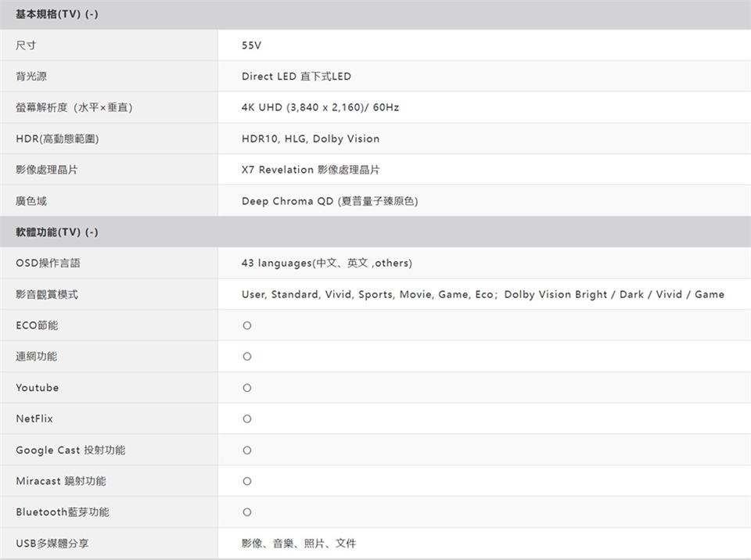Click the USB多媒體分享 row label
751x560 pixels.
tap(52, 543)
